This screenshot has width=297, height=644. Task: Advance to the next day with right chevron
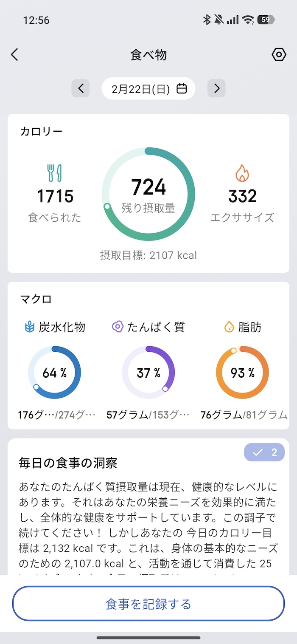tap(216, 88)
